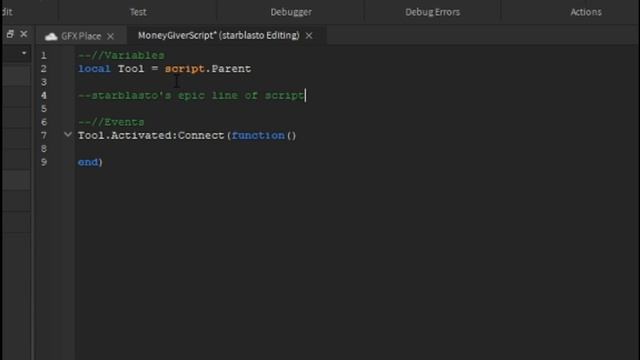Select the MoneyGiverScript tab
Viewport: 640px width, 360px height.
point(219,36)
